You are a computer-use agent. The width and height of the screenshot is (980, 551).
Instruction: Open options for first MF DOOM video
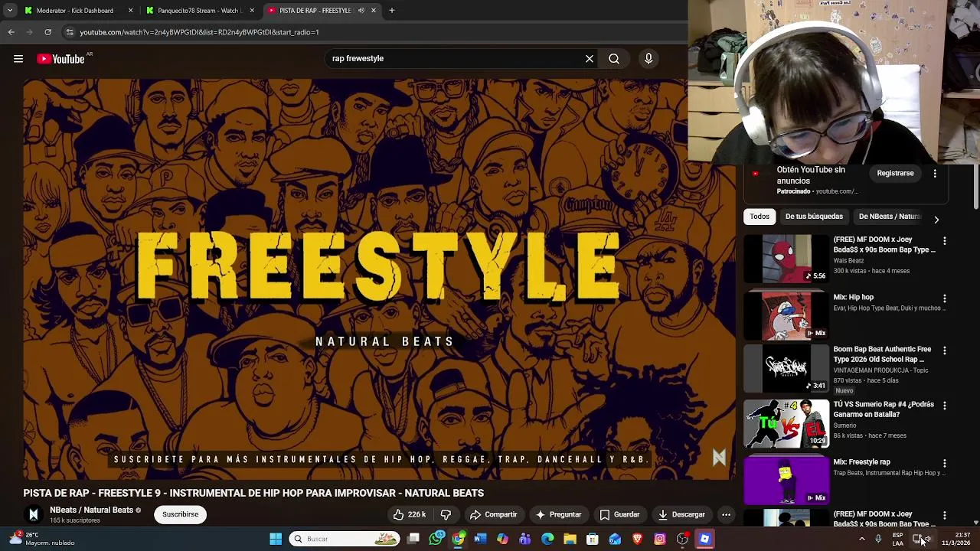(x=945, y=241)
